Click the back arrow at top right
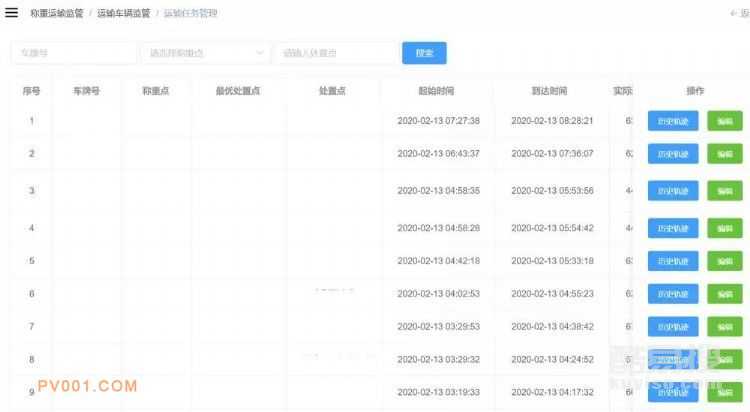The width and height of the screenshot is (750, 412). click(735, 14)
